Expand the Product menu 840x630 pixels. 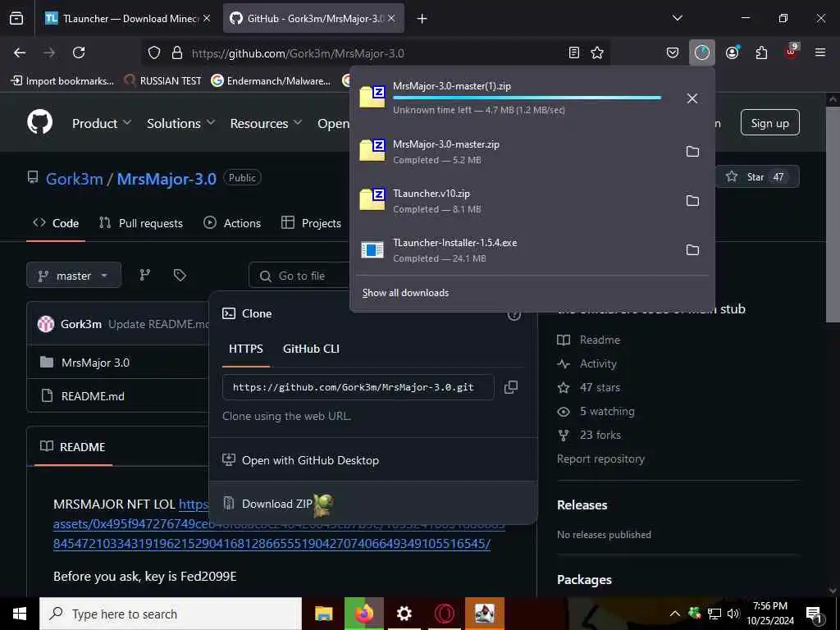[102, 123]
